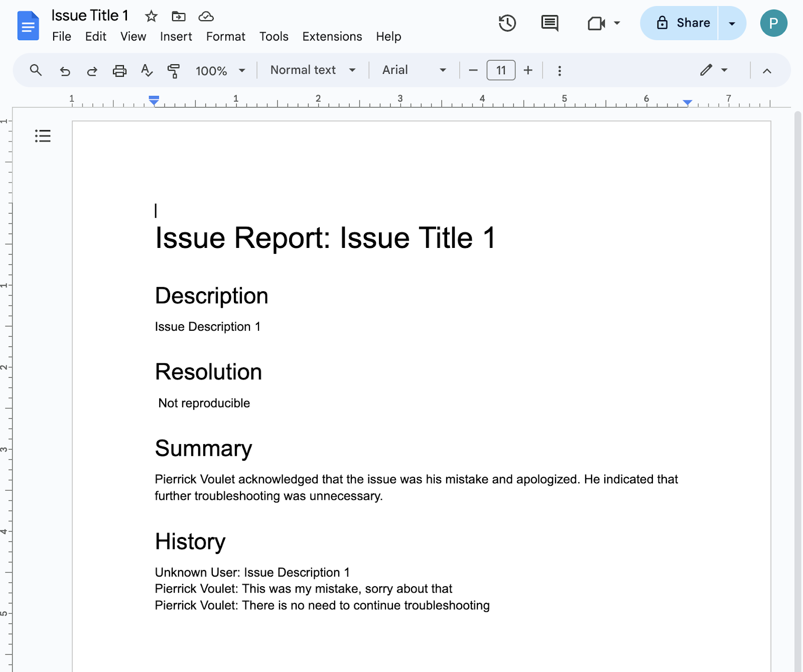Image resolution: width=803 pixels, height=672 pixels.
Task: Collapse the menus with the up chevron
Action: click(767, 71)
